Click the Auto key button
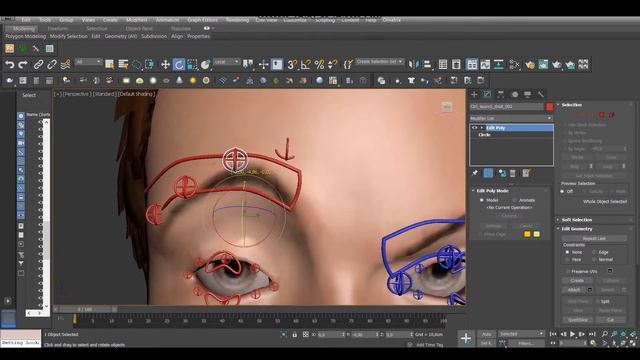Image resolution: width=640 pixels, height=360 pixels. pos(486,334)
